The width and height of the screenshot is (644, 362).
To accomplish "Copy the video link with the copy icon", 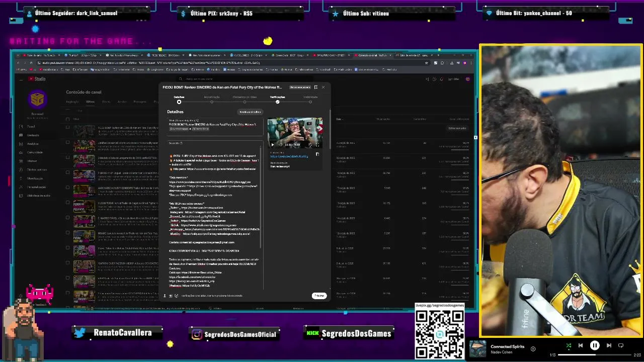I will (317, 155).
